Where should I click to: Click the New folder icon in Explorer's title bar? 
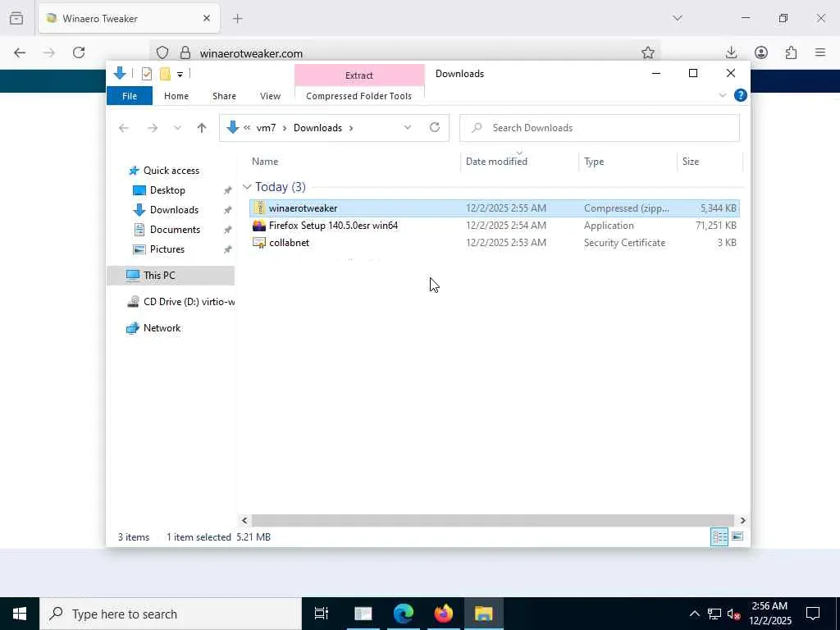click(x=166, y=74)
